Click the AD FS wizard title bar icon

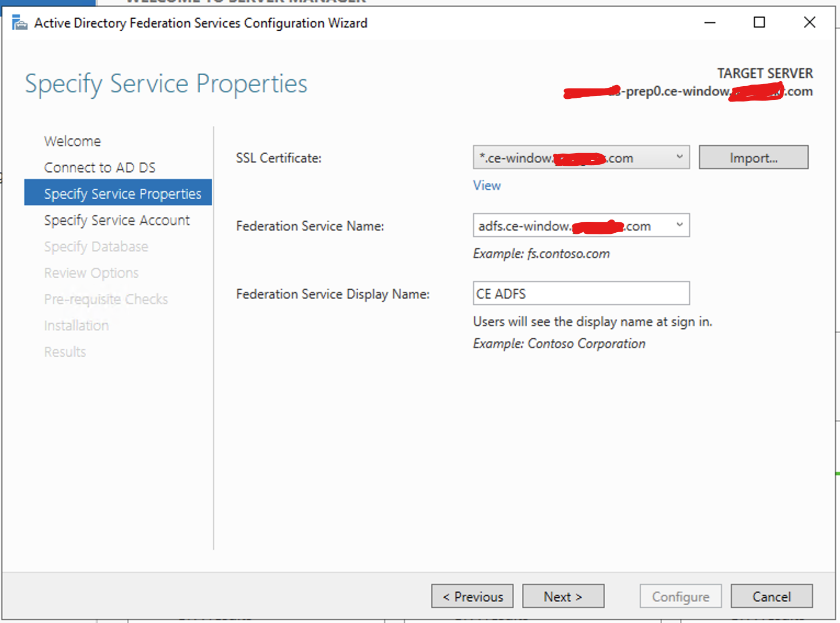point(20,23)
